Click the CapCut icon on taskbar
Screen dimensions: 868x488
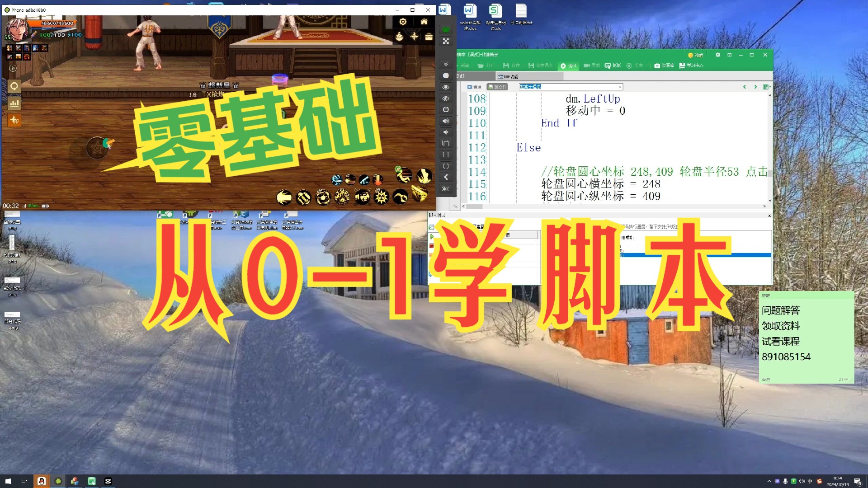[x=108, y=481]
